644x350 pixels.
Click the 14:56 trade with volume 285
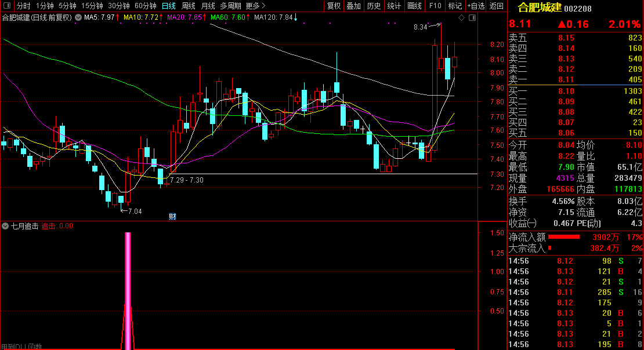point(575,292)
